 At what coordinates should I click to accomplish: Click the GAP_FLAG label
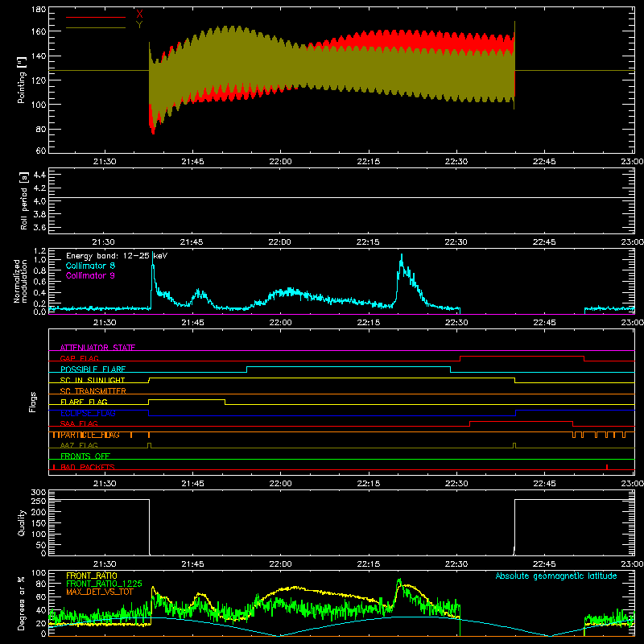click(x=79, y=358)
